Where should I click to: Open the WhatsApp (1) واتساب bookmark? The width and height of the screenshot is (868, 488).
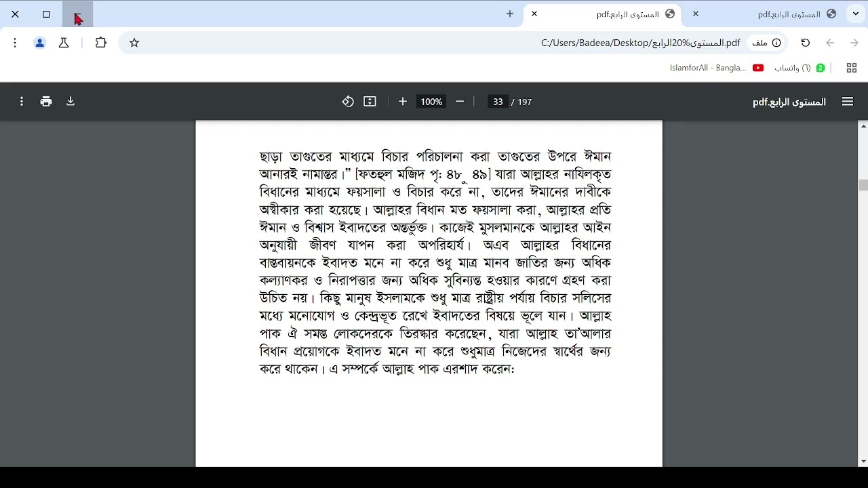coord(800,68)
